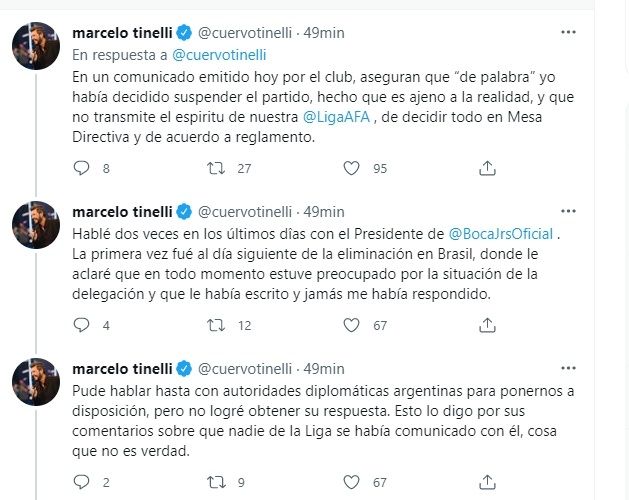Screen dimensions: 629x500
Task: Open more options menu on first tweet
Action: click(568, 33)
